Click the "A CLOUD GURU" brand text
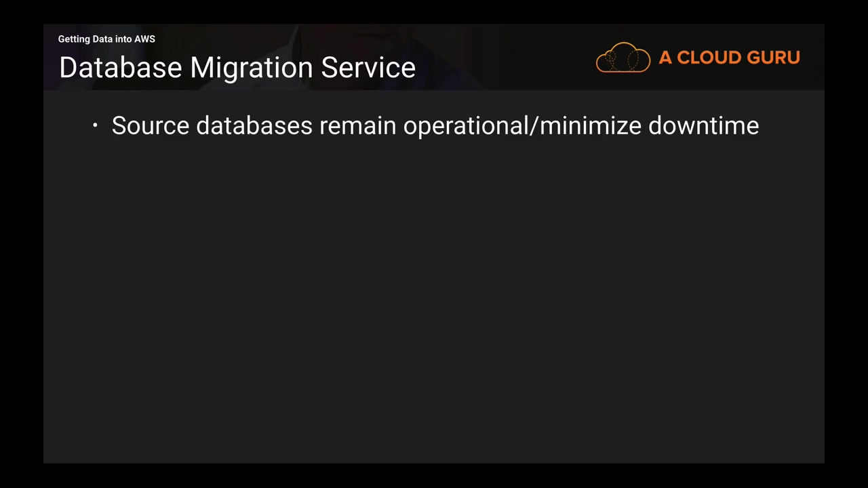 tap(729, 58)
